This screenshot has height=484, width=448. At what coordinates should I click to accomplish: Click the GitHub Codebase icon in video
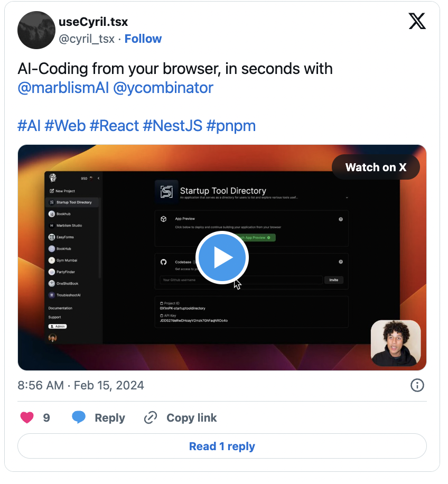pyautogui.click(x=164, y=262)
